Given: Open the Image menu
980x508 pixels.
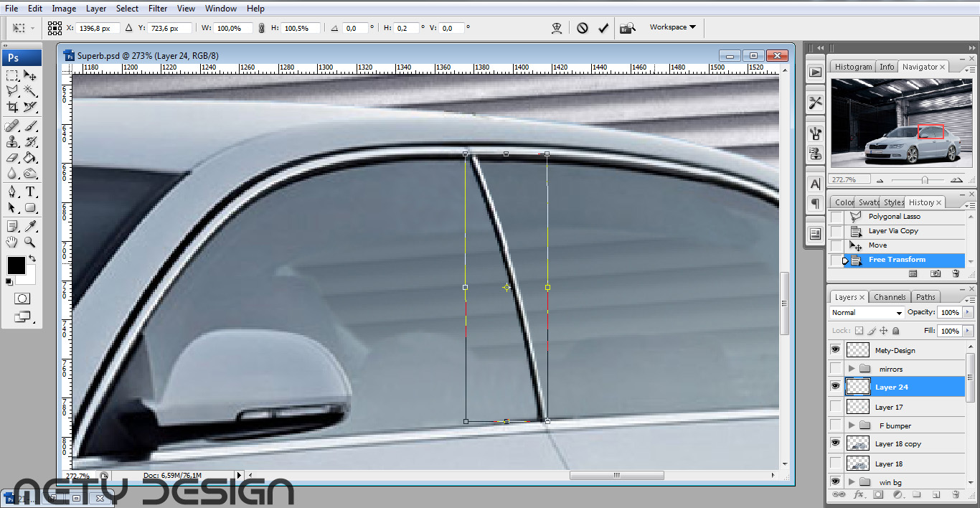Looking at the screenshot, I should click(x=64, y=9).
